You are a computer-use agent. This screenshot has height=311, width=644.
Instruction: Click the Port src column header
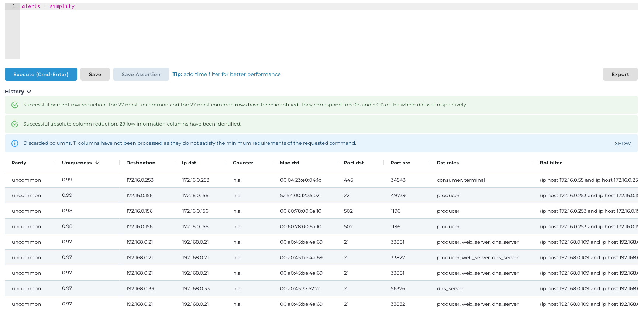click(400, 163)
